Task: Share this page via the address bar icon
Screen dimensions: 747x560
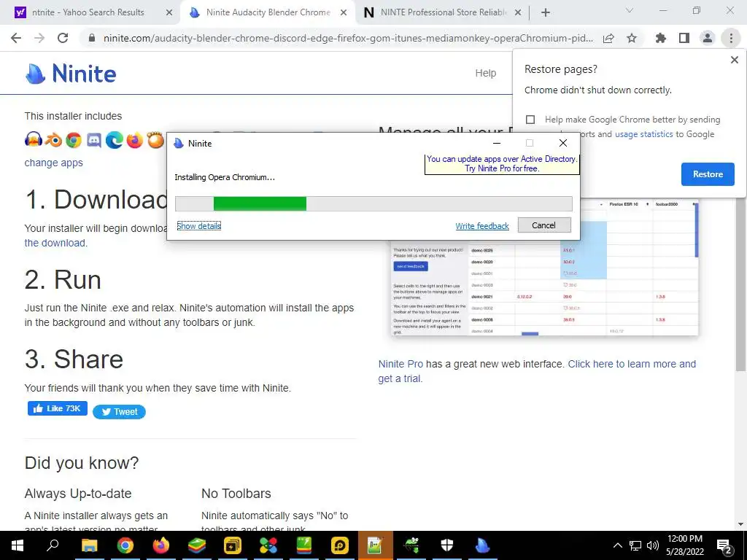Action: [x=608, y=38]
